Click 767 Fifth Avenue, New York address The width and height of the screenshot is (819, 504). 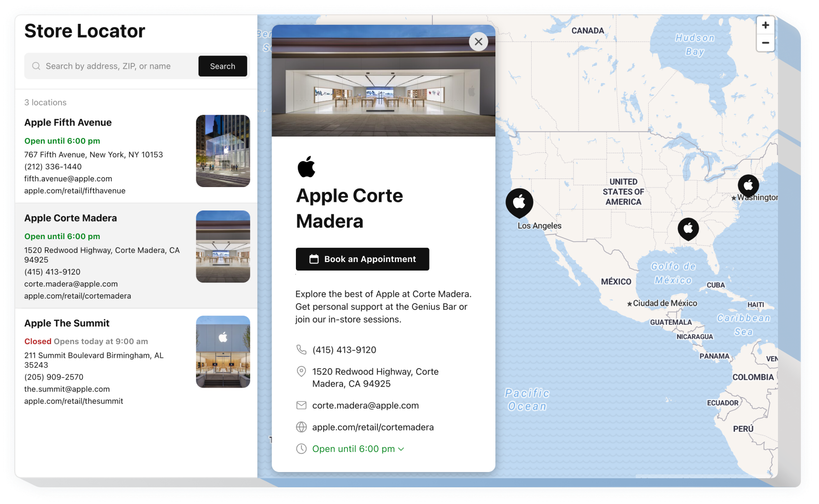coord(94,155)
